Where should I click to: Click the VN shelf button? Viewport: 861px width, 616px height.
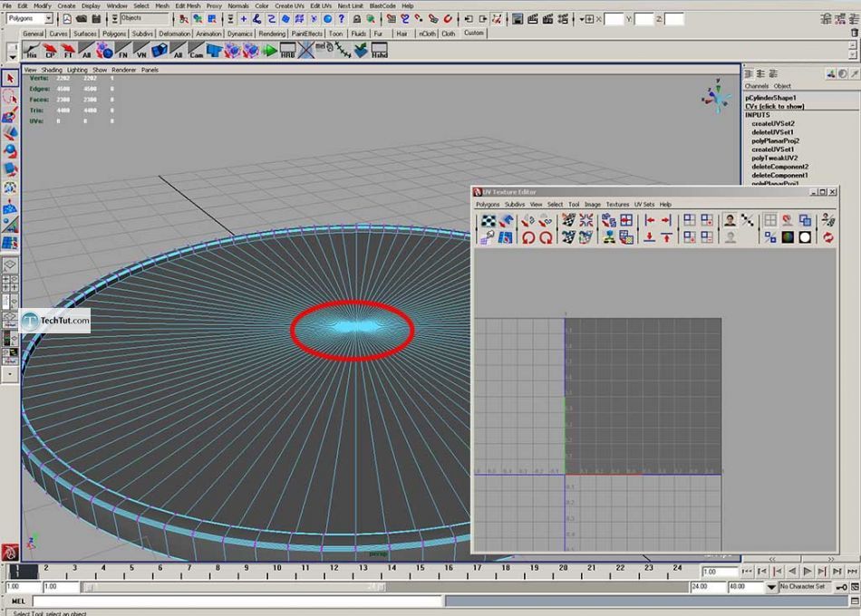tap(141, 51)
